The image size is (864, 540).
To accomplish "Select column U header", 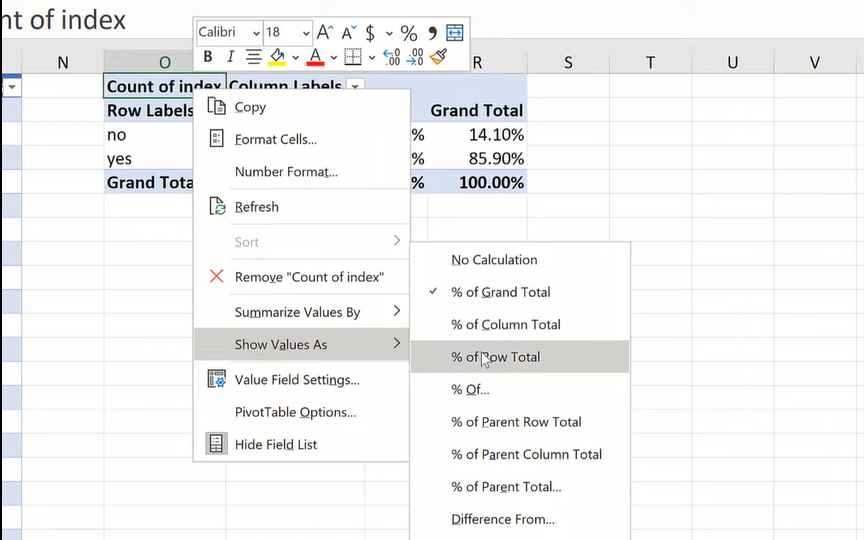I will [732, 62].
